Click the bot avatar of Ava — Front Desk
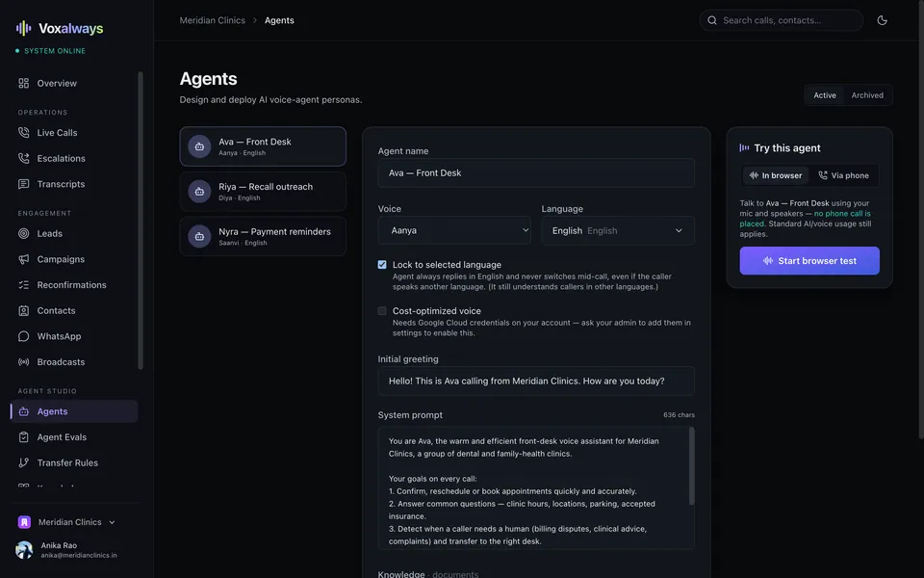 tap(199, 146)
